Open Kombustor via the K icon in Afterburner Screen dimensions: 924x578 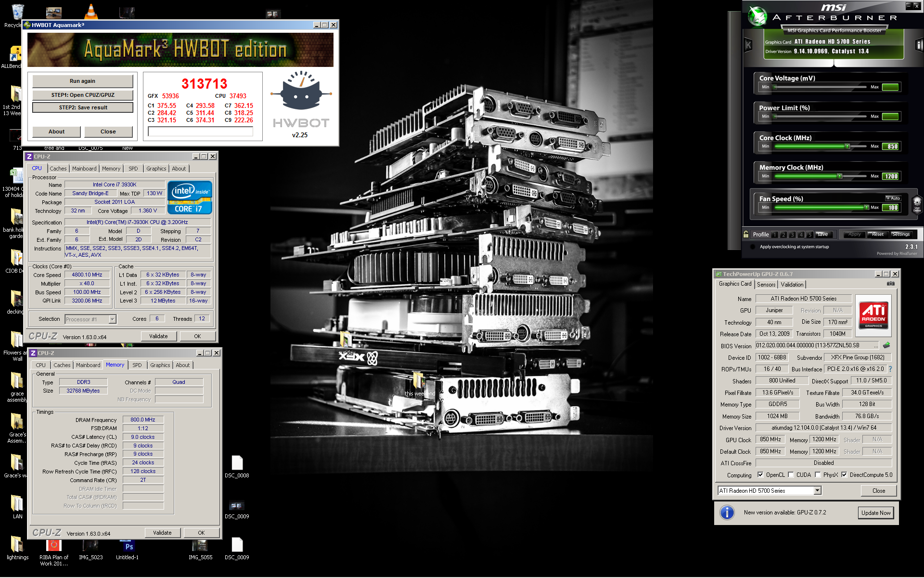tap(748, 45)
